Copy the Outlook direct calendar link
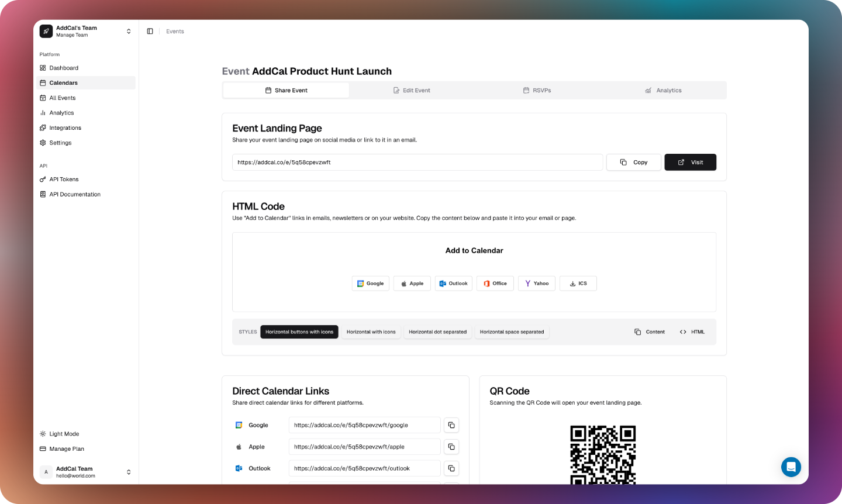Image resolution: width=842 pixels, height=504 pixels. tap(451, 468)
